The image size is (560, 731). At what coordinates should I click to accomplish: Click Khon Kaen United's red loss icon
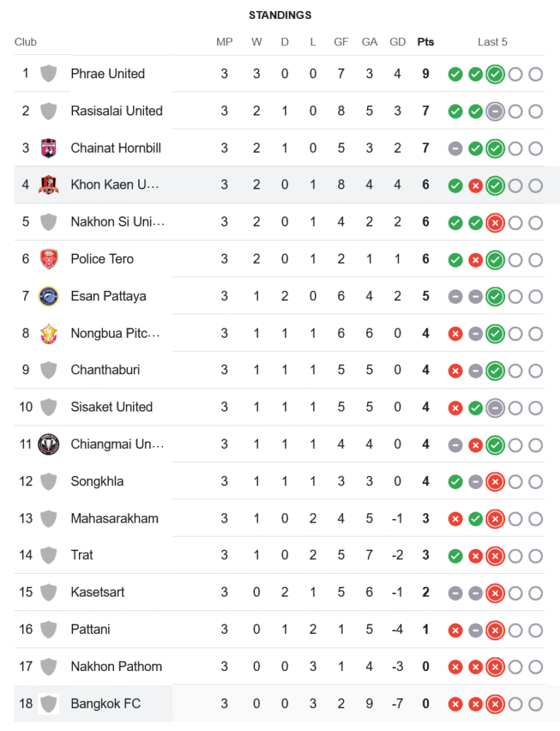(x=475, y=186)
